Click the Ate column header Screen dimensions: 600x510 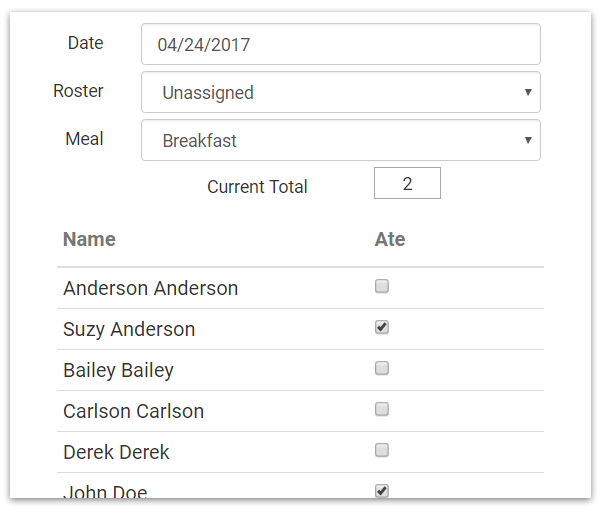(390, 240)
